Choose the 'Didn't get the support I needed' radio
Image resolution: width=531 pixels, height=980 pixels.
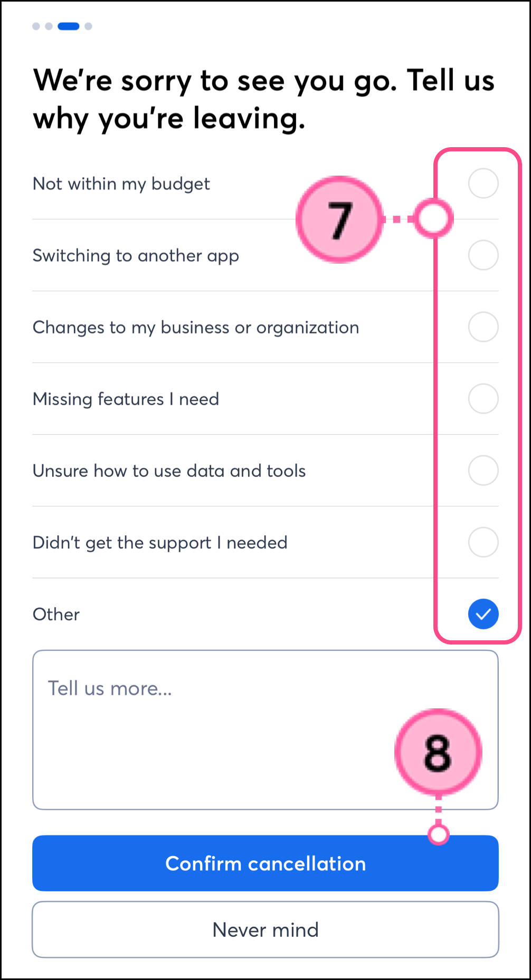pos(483,542)
